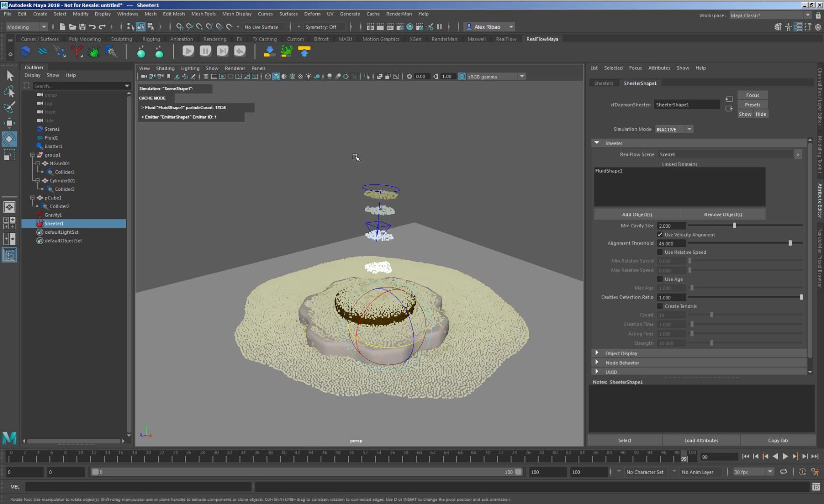Reset the simulation with the rewind shelf icon
The image size is (824, 504).
[x=240, y=51]
